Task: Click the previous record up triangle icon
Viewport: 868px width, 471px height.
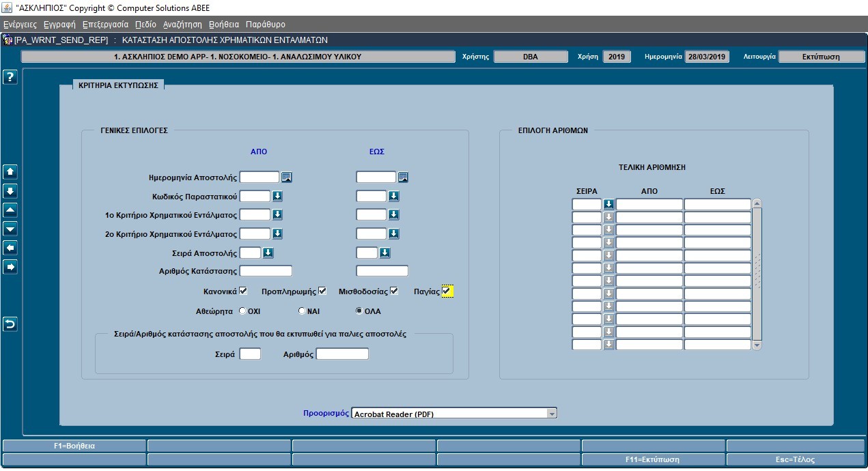Action: (10, 210)
